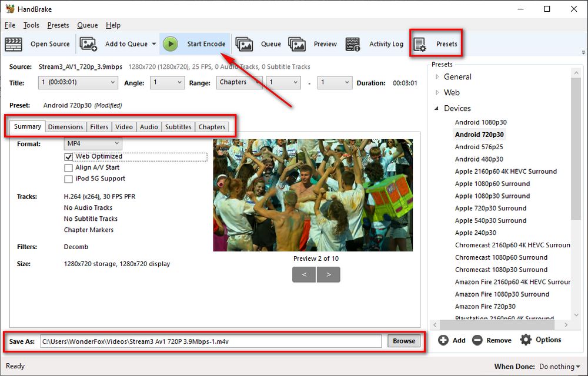Image resolution: width=588 pixels, height=376 pixels.
Task: Switch to the Video tab
Action: pyautogui.click(x=123, y=127)
